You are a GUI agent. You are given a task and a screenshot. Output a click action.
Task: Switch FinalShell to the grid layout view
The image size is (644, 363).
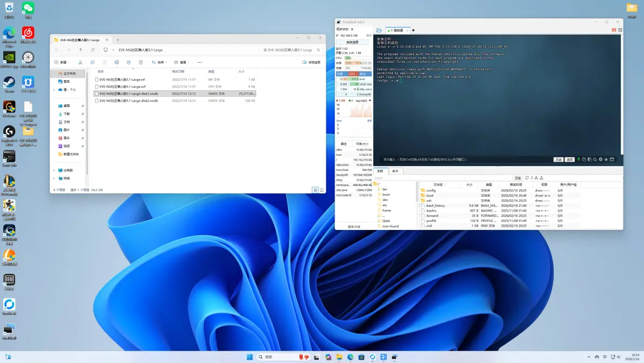(614, 30)
